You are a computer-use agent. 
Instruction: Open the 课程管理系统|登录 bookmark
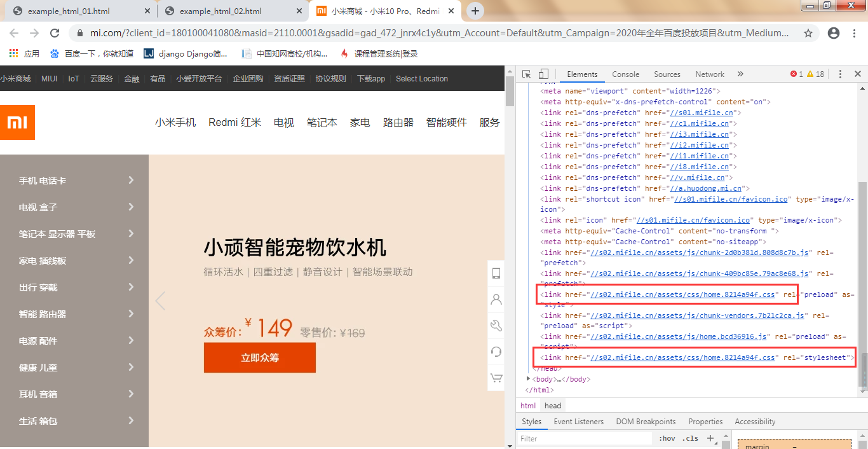(x=379, y=54)
